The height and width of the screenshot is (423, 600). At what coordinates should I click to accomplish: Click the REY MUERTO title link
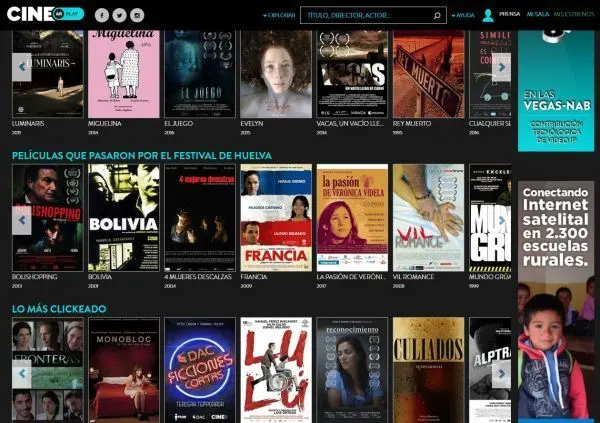click(x=412, y=124)
